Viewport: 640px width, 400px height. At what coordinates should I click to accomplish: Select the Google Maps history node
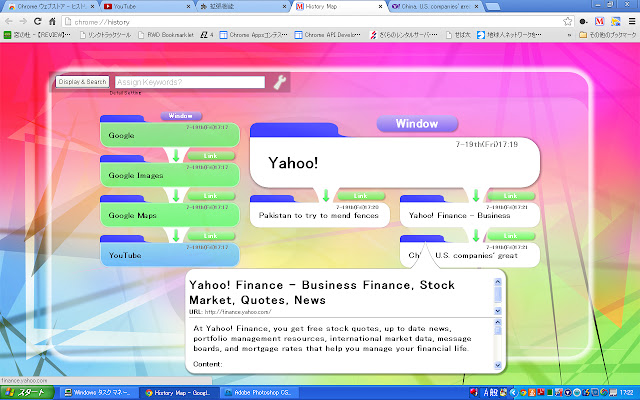pos(170,215)
